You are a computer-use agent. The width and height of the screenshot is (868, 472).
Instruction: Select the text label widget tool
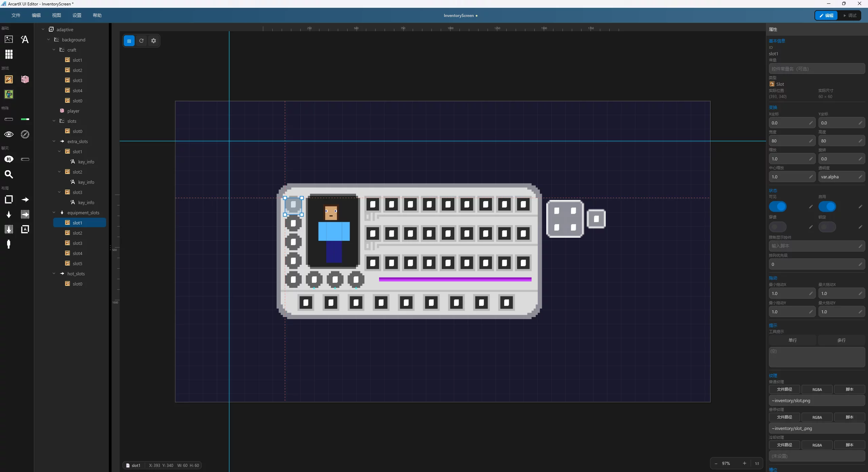coord(25,39)
